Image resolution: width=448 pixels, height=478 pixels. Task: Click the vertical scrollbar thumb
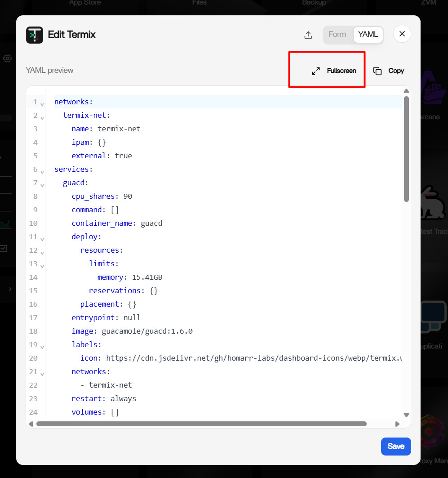[406, 149]
